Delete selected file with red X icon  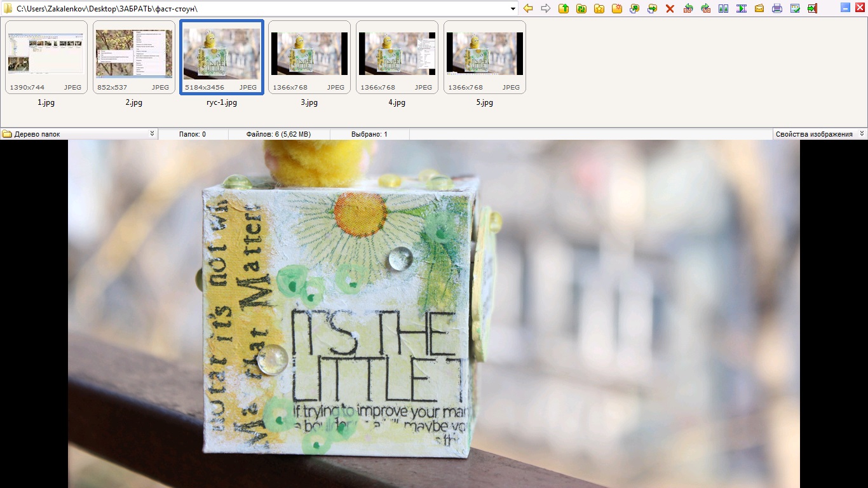(670, 8)
